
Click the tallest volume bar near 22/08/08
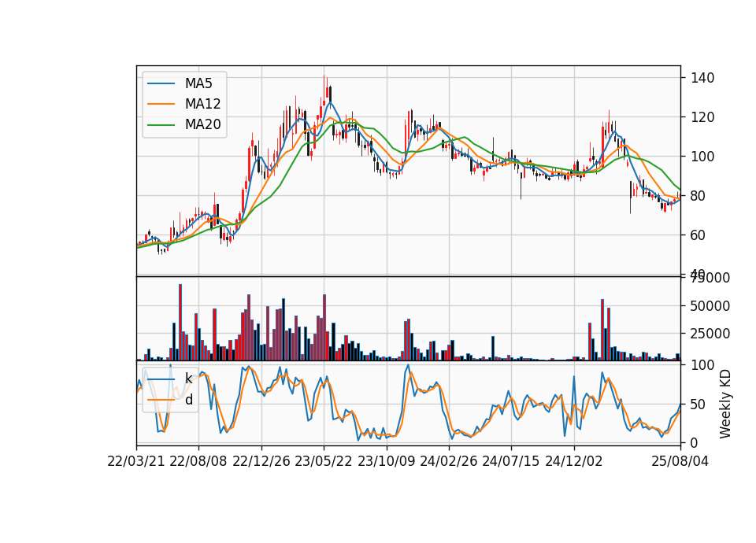[x=180, y=323]
